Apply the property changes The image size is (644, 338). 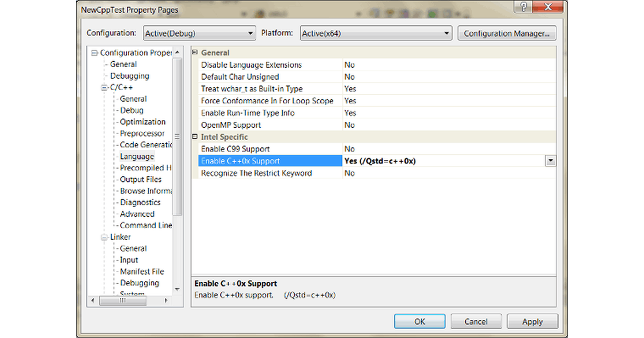pos(532,321)
